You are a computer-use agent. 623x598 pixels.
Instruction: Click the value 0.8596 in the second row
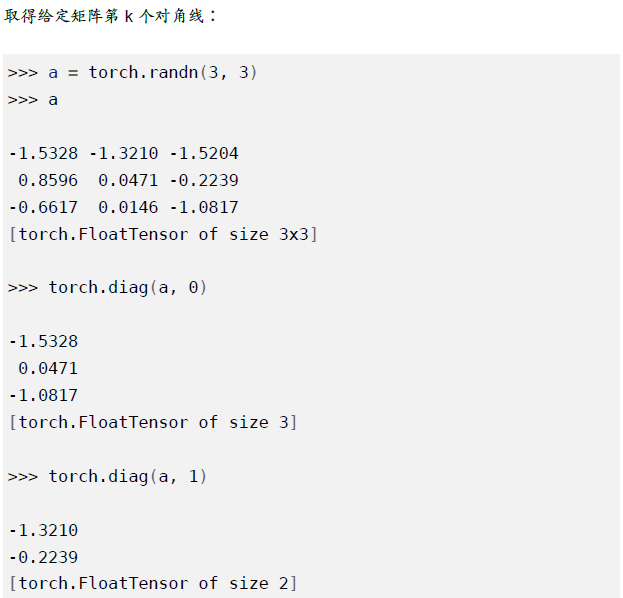click(48, 180)
